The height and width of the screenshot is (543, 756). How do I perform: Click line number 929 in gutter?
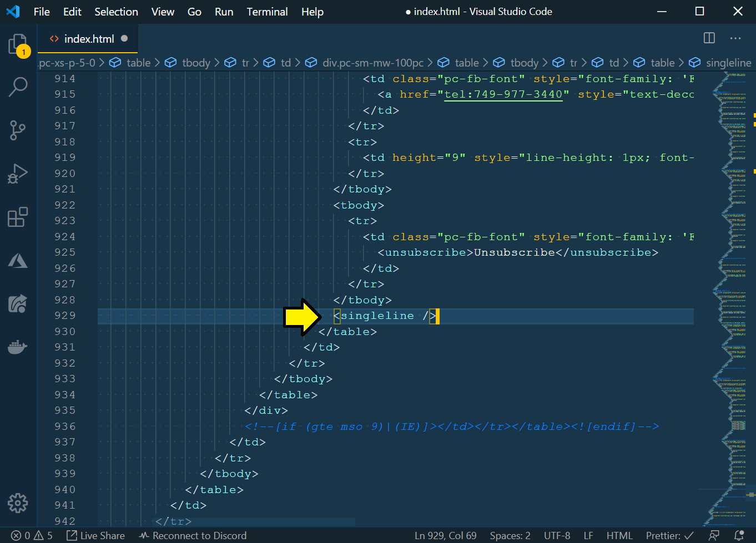pos(64,316)
